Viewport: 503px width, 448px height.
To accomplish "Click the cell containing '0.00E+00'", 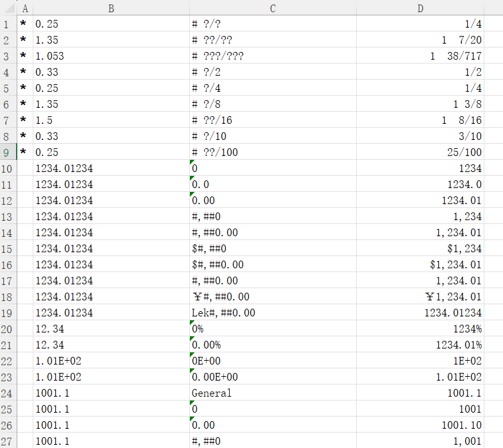I will [x=273, y=377].
